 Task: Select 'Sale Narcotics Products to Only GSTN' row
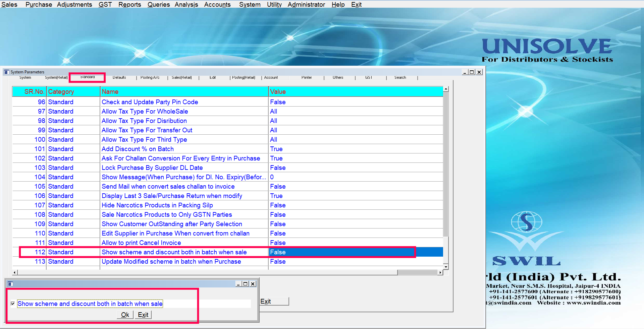228,214
